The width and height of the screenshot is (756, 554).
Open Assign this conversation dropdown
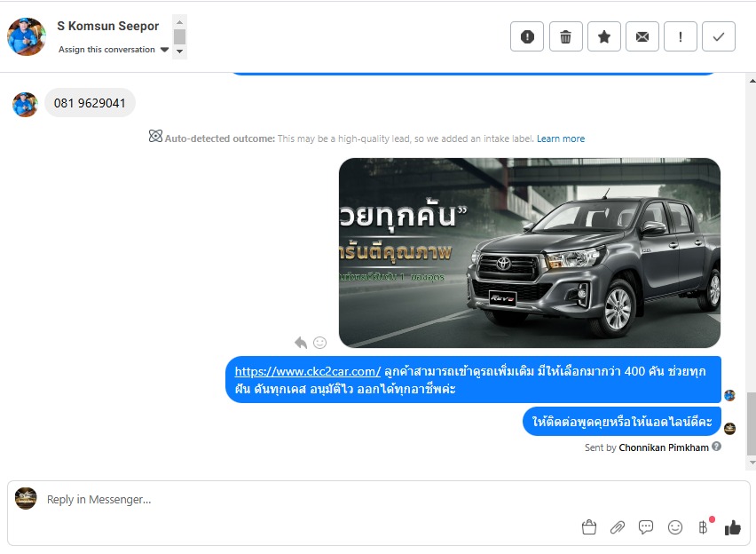point(114,49)
